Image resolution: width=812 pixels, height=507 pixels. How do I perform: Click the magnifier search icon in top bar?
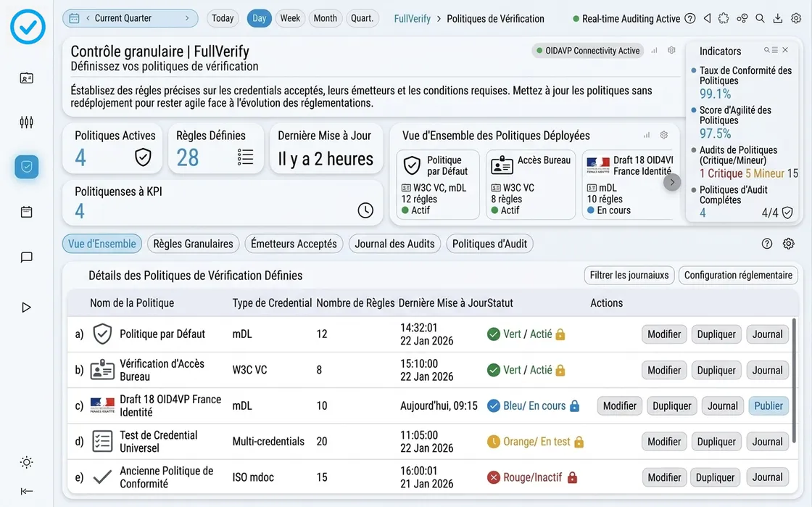click(x=760, y=19)
